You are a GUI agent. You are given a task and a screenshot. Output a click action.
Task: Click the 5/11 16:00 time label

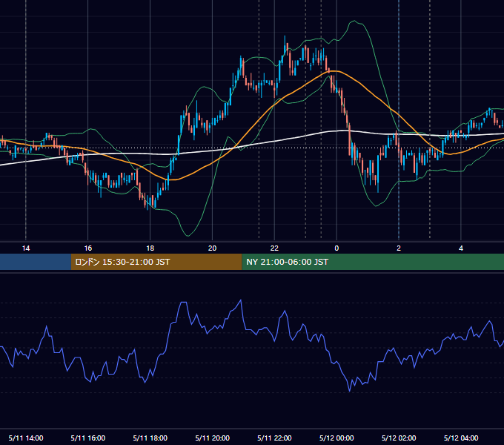click(87, 438)
